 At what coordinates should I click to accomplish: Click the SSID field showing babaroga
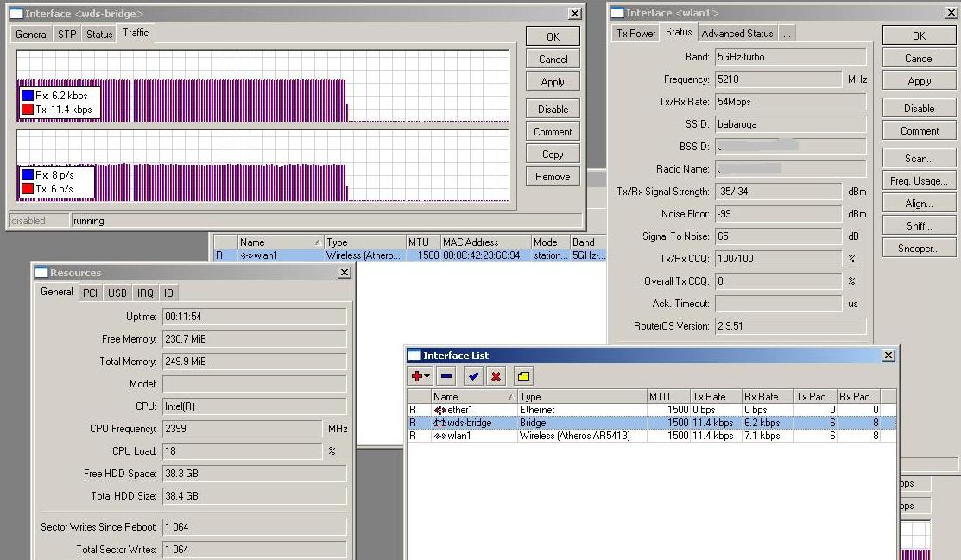coord(789,124)
